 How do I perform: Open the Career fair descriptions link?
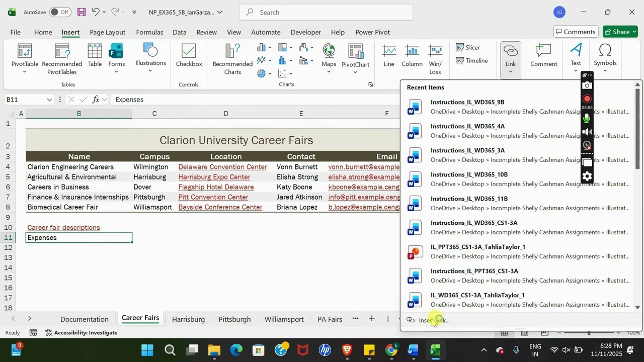(x=63, y=227)
